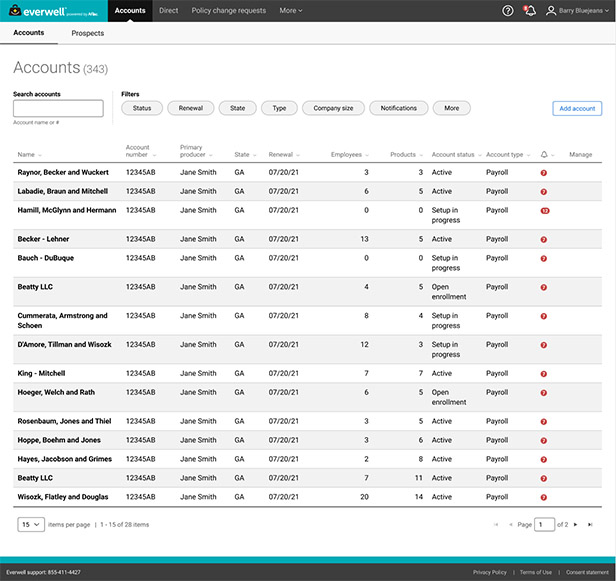Sort table by Primary producer column

pyautogui.click(x=196, y=151)
